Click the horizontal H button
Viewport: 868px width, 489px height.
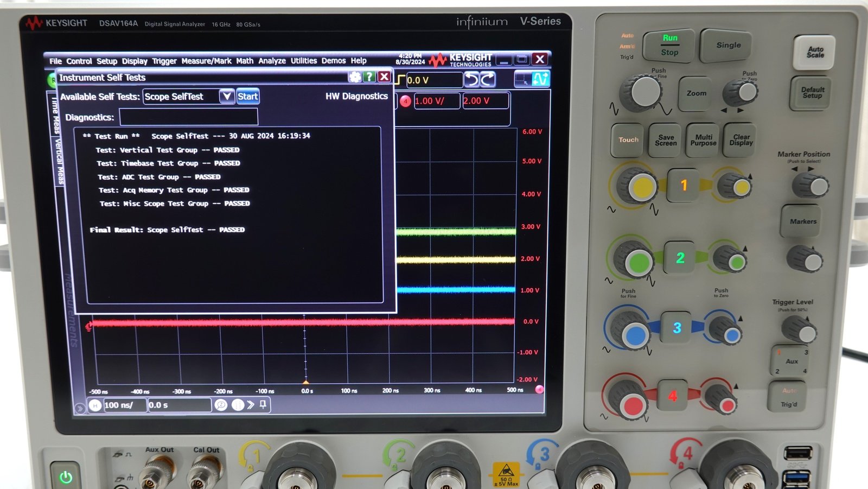[95, 405]
